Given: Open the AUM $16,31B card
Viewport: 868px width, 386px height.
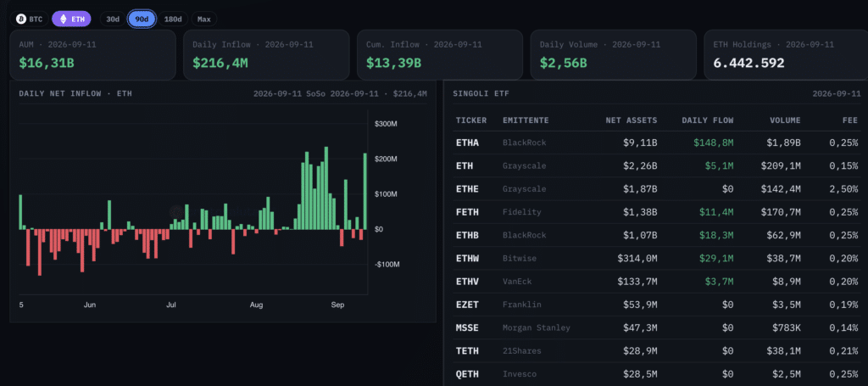Looking at the screenshot, I should tap(93, 55).
